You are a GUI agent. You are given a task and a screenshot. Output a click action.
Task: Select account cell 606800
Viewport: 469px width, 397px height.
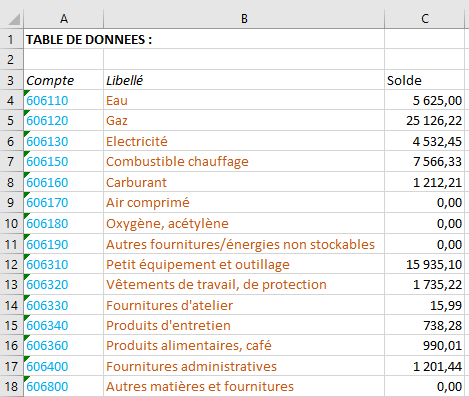click(64, 386)
